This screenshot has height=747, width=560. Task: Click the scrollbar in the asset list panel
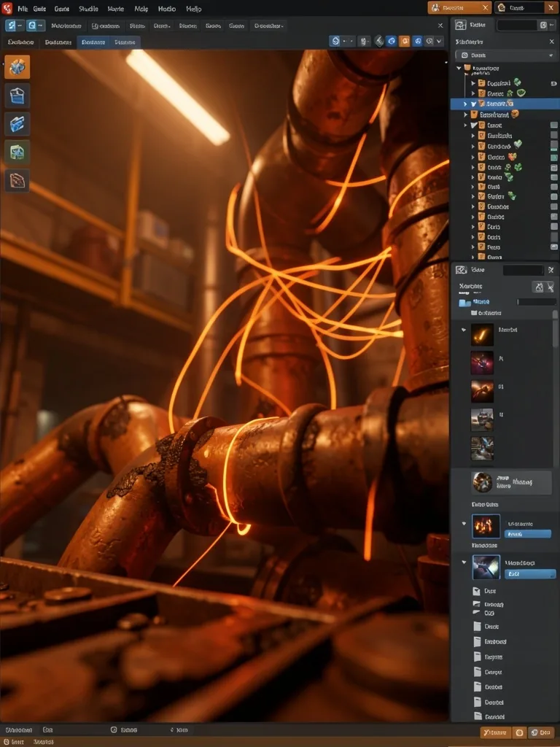click(x=555, y=329)
